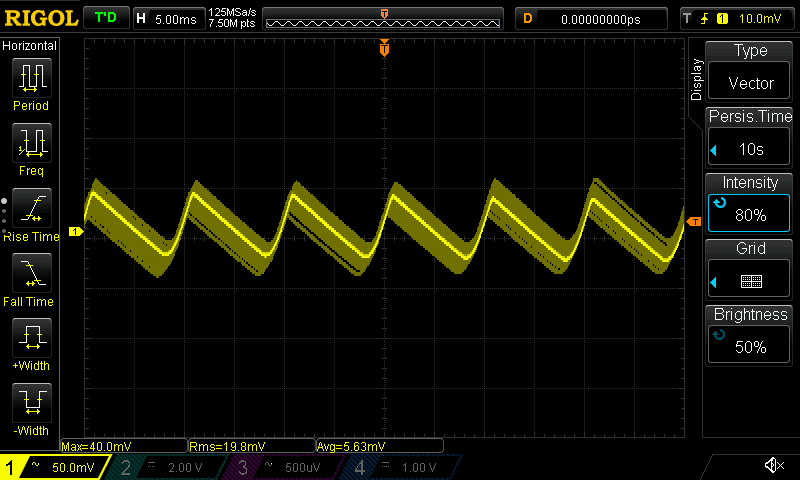
Task: Select the -Width measurement icon
Action: tap(32, 402)
